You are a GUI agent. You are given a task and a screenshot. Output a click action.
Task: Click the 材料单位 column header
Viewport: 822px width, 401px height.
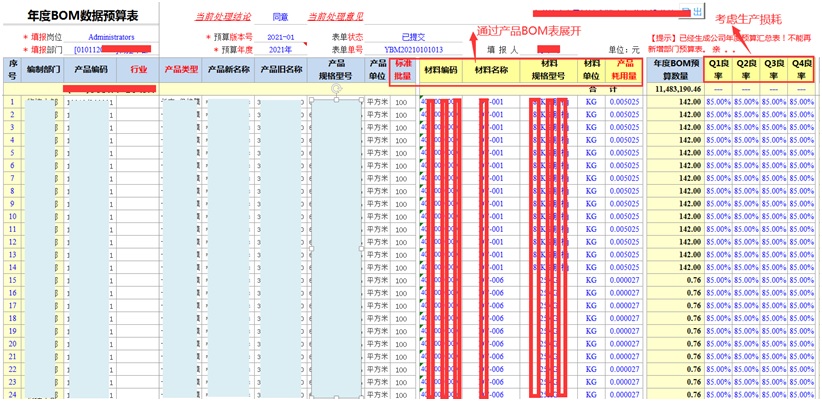pyautogui.click(x=591, y=69)
